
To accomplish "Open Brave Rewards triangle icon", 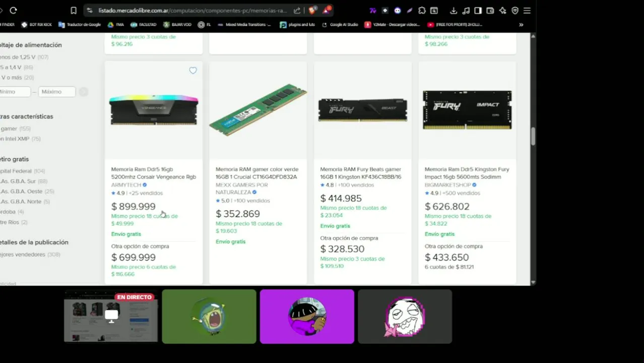I will click(x=327, y=10).
